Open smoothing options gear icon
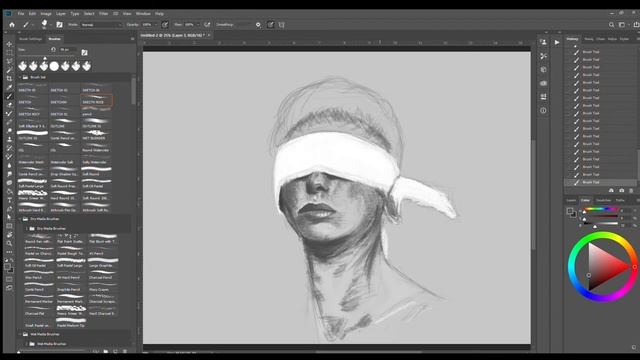The image size is (640, 360). point(258,25)
